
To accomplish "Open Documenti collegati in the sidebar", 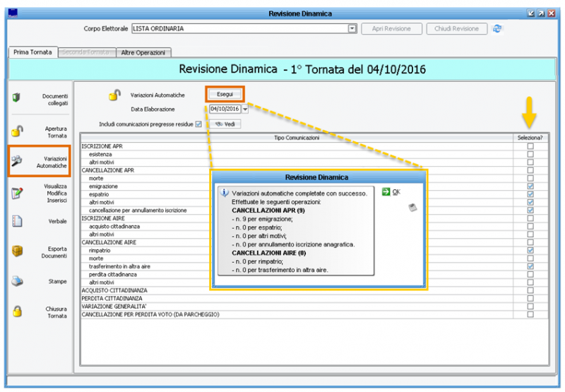I will (x=54, y=99).
